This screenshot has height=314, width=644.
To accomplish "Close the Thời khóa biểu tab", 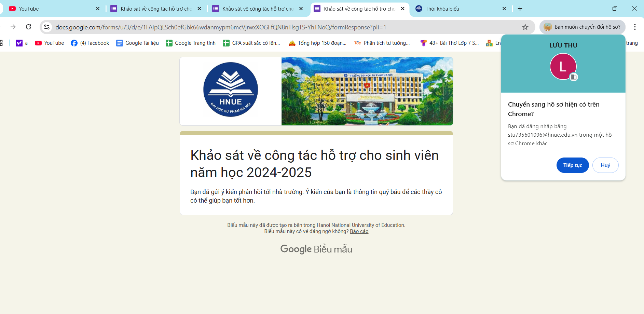I will (x=504, y=9).
